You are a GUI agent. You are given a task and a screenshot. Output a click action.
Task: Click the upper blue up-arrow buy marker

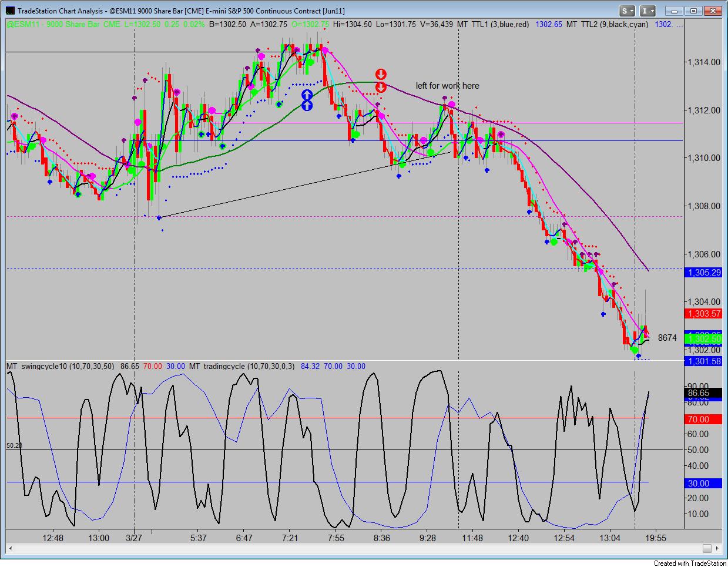click(x=307, y=95)
